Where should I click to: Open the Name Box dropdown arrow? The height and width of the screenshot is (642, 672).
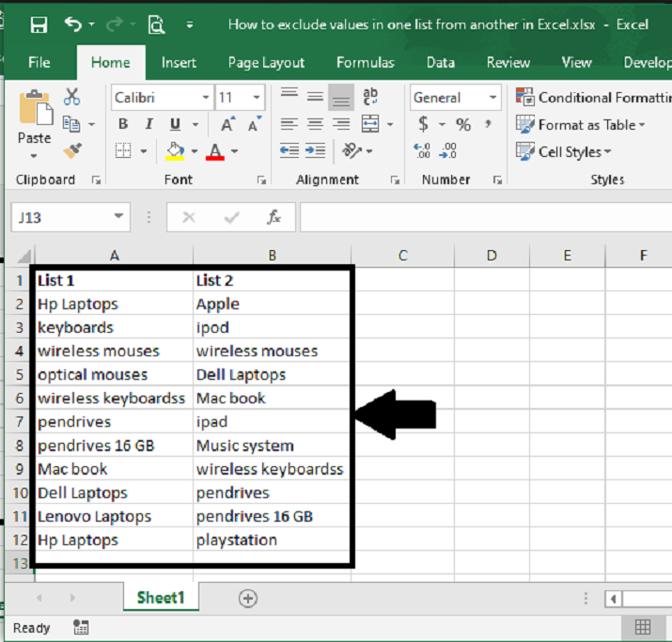tap(118, 216)
